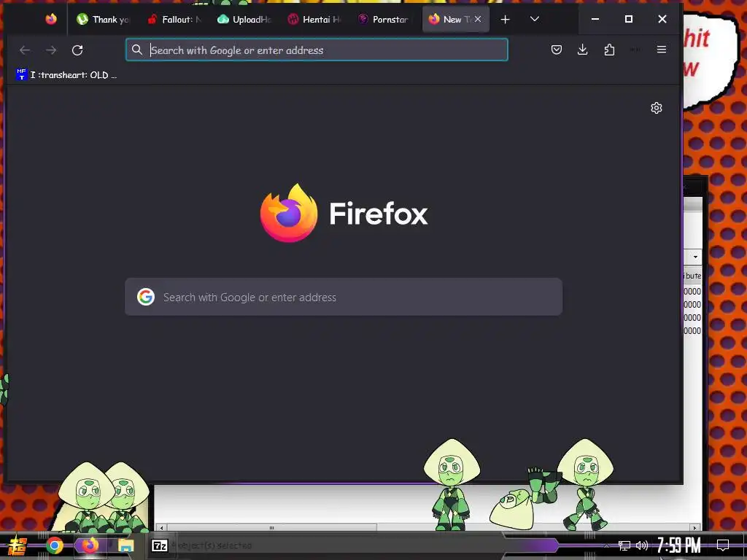
Task: Open 7-Zip window from taskbar
Action: click(x=159, y=545)
